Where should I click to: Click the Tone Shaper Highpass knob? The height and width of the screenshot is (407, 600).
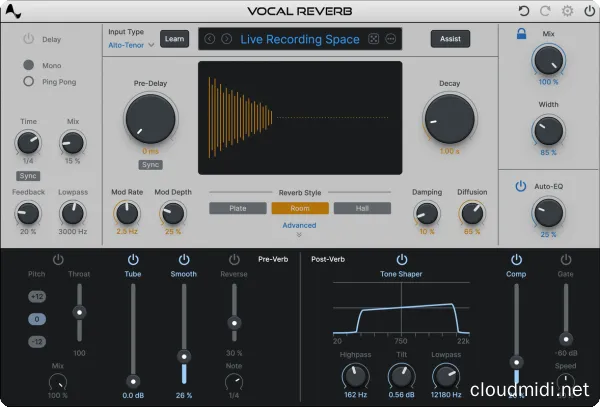coord(355,376)
